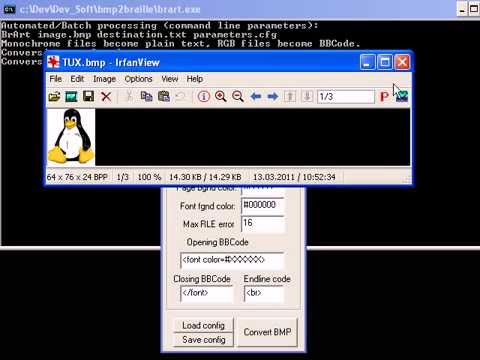Click the '64 x 76 x 24 BPP' status text
Image resolution: width=480 pixels, height=360 pixels.
pyautogui.click(x=77, y=177)
